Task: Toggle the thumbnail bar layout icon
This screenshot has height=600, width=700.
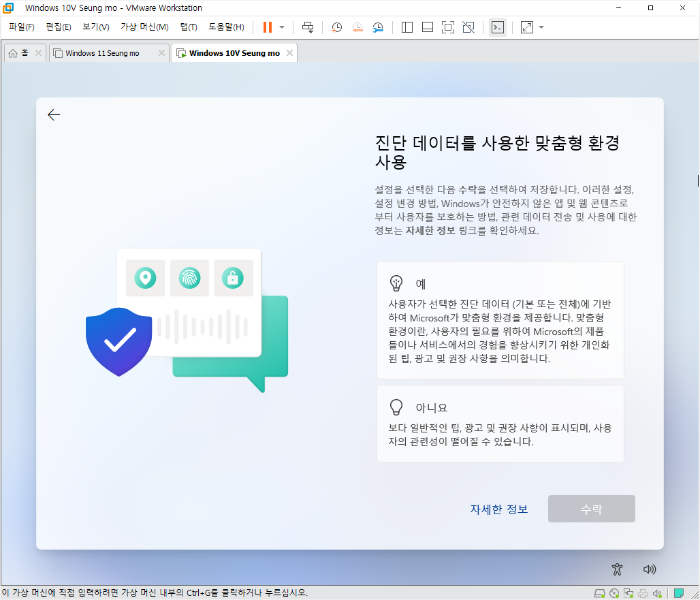Action: 427,27
